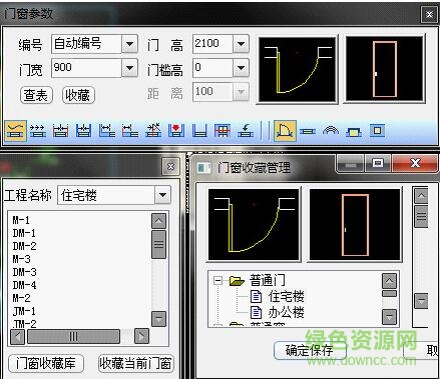
Task: Select DM-3 in the door list
Action: 24,272
